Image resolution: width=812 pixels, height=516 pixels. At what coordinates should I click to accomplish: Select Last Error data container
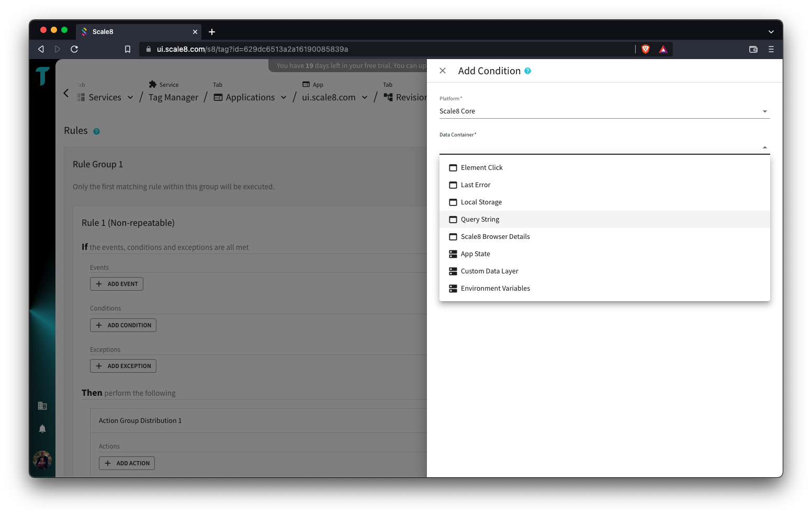[x=605, y=185]
